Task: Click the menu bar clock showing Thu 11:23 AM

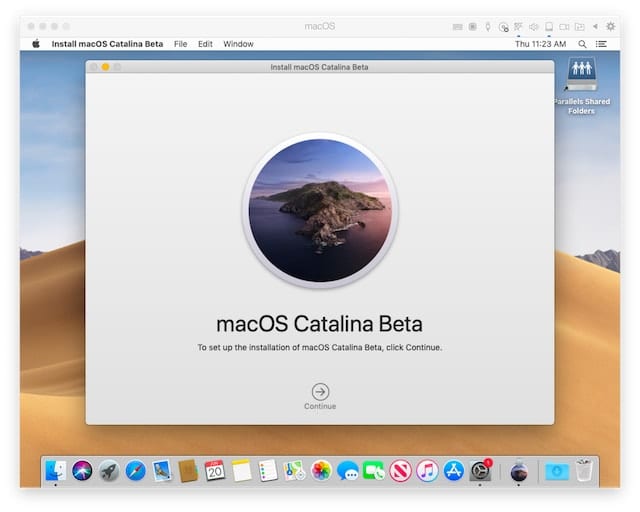Action: 540,44
